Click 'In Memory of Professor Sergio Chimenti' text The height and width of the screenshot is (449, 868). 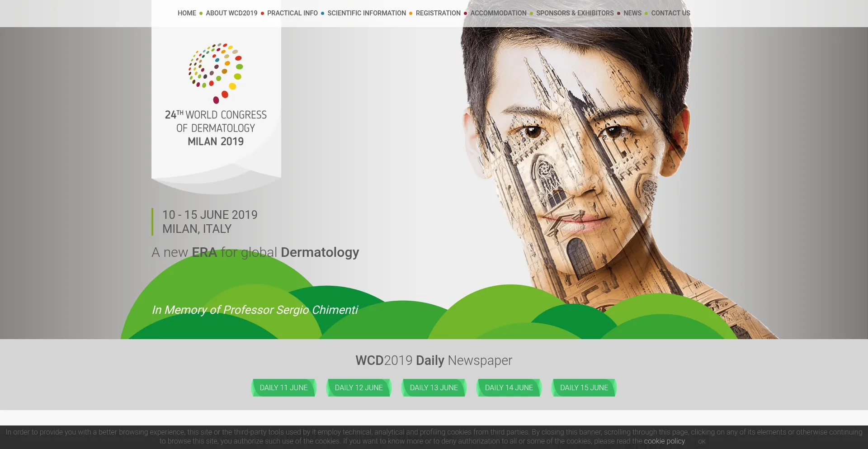pyautogui.click(x=255, y=310)
